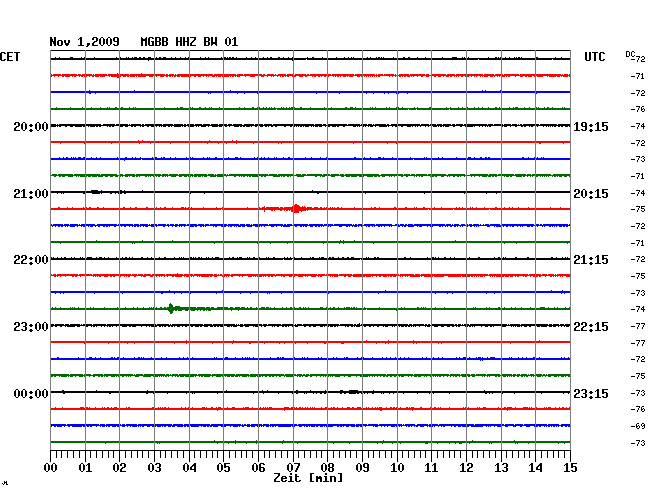Click minute label 06 on time axis

[x=258, y=468]
